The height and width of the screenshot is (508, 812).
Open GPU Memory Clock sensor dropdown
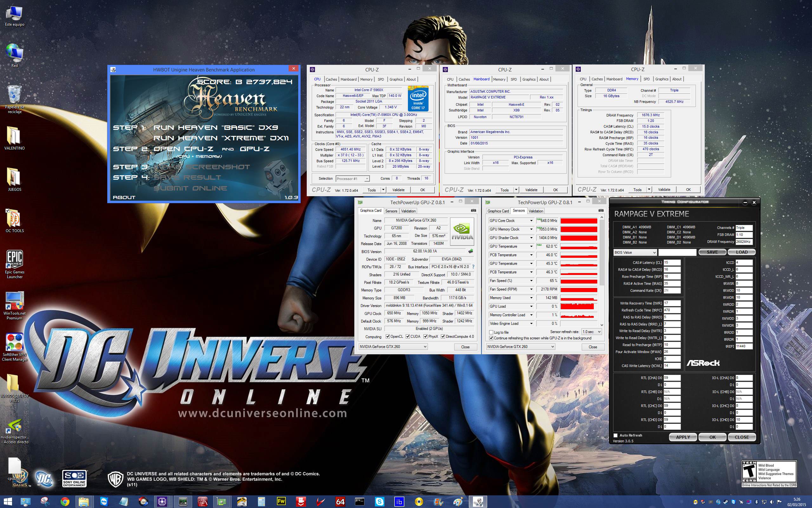click(531, 229)
